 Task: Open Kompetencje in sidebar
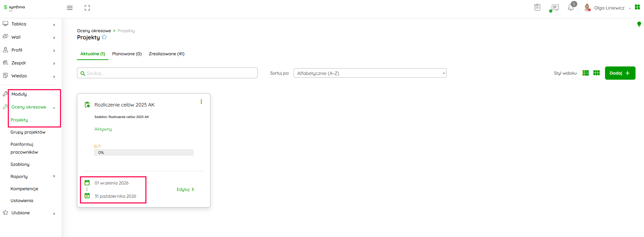point(24,189)
